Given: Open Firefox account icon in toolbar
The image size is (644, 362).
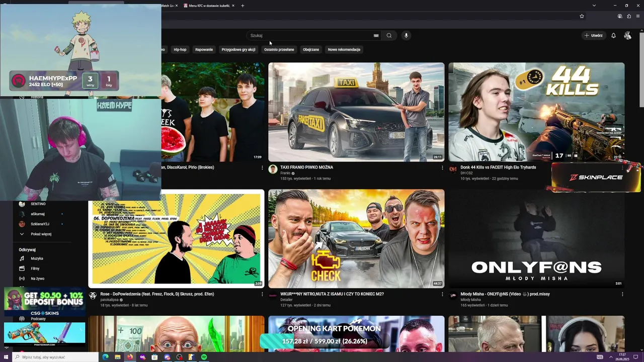Looking at the screenshot, I should (x=620, y=16).
